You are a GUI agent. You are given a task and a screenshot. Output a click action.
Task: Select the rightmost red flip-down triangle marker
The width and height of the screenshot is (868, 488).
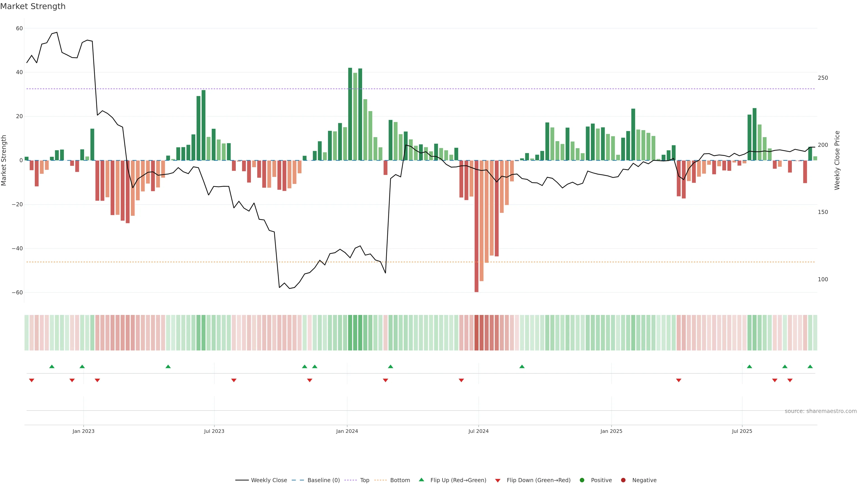[x=790, y=380]
